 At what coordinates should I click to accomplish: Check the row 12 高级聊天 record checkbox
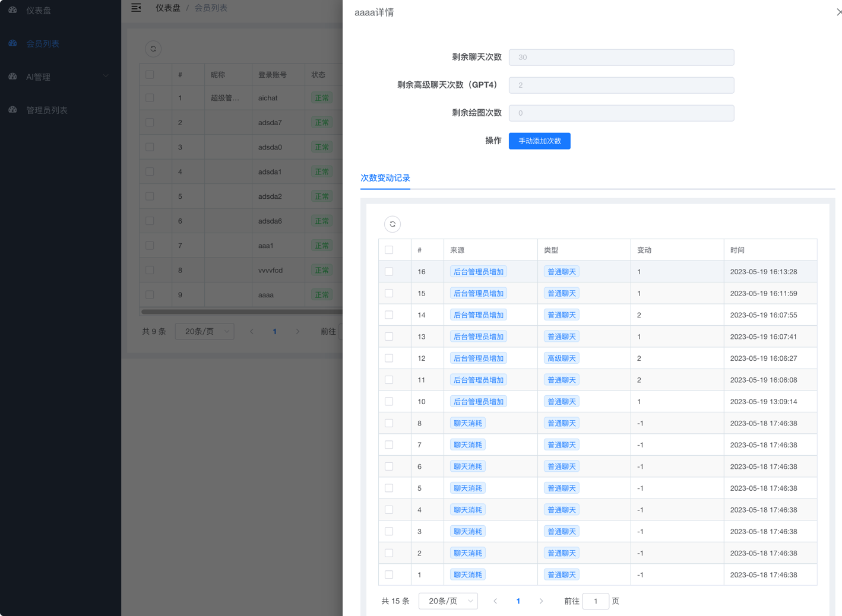point(389,358)
